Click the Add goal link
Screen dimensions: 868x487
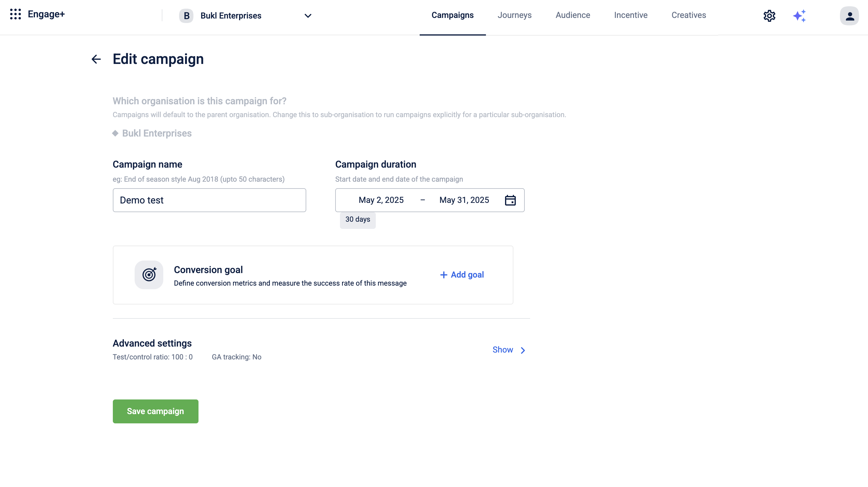pyautogui.click(x=462, y=275)
